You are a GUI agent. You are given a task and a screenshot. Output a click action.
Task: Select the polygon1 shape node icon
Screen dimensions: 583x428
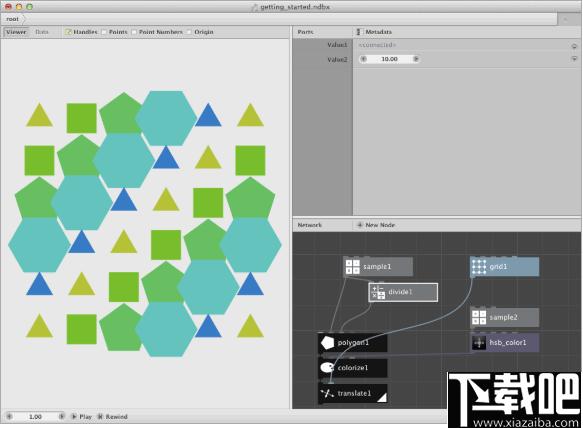coord(327,342)
